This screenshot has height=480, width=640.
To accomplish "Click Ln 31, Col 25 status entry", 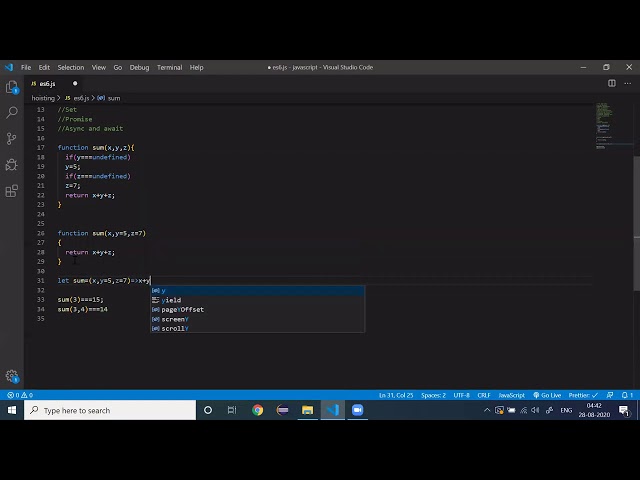I will [x=396, y=395].
